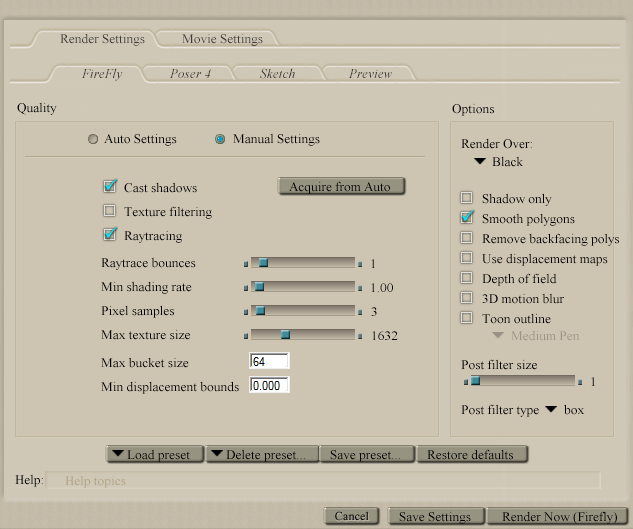Cancel the render settings dialog
Image resolution: width=633 pixels, height=529 pixels.
(351, 516)
